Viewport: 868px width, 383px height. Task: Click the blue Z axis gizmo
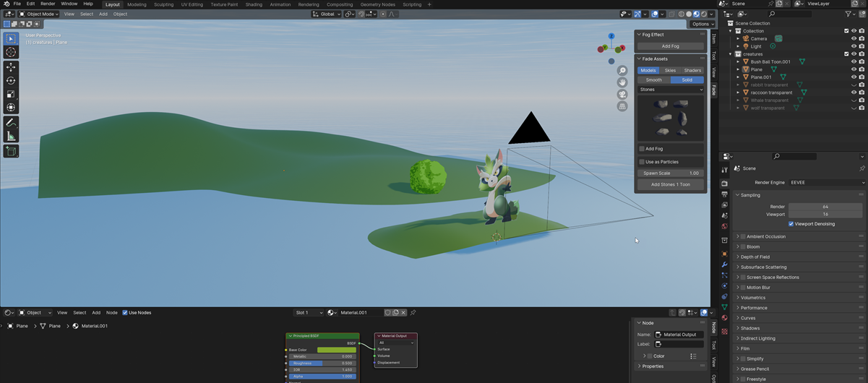(611, 36)
